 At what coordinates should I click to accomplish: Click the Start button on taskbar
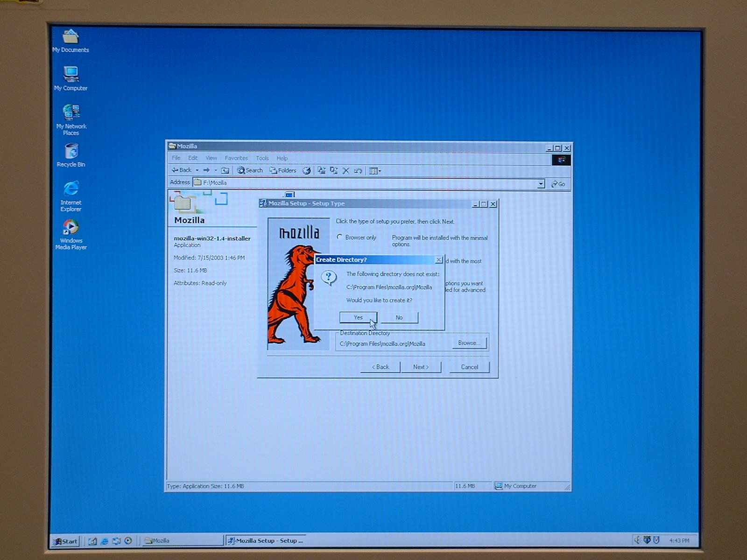[65, 541]
